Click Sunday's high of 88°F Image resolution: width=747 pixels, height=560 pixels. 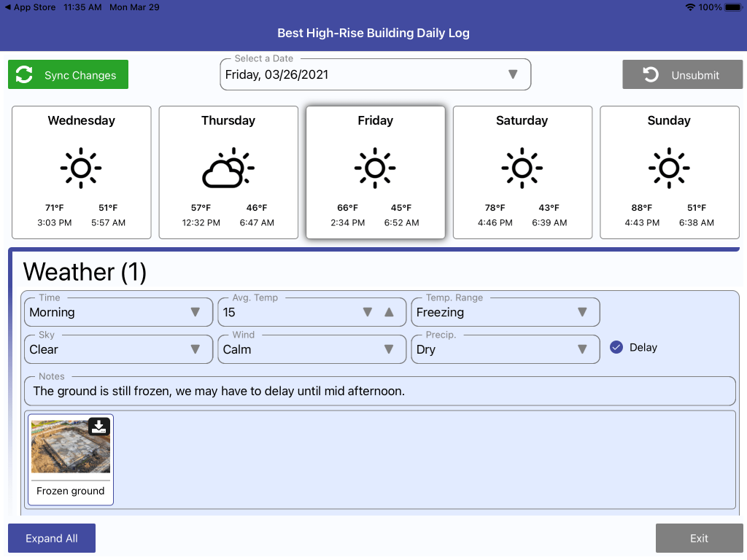[x=642, y=208]
